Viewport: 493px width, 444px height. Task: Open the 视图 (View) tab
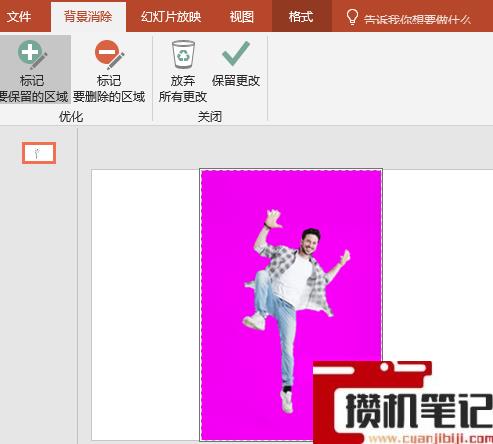click(242, 17)
